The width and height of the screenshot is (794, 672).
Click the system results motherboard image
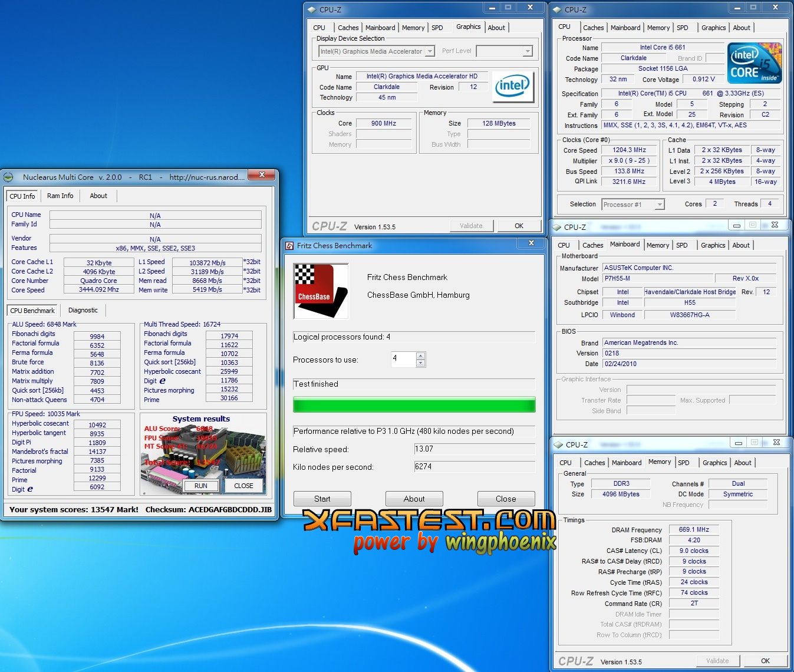[x=203, y=454]
